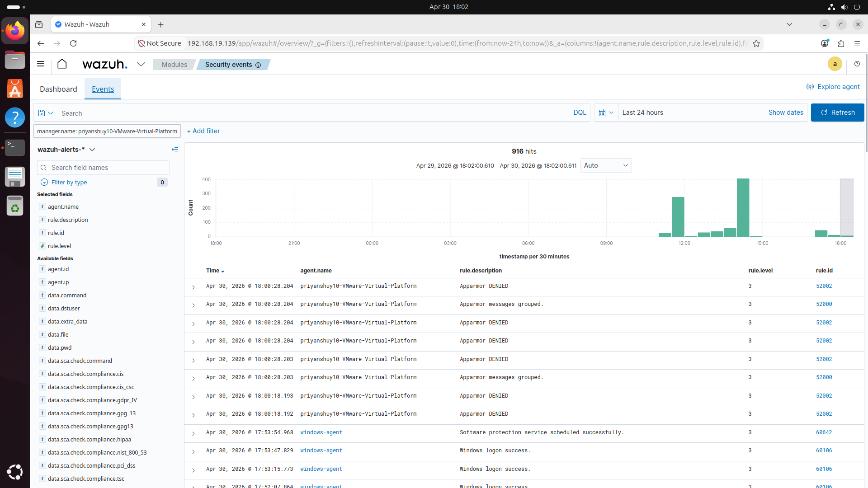Open the saved queries icon
The width and height of the screenshot is (868, 488).
[x=46, y=113]
